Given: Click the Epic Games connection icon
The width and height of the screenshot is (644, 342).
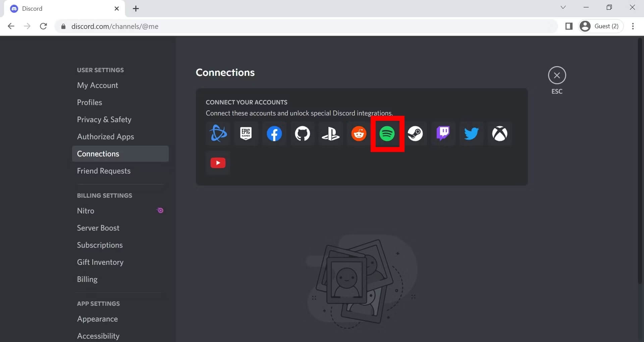Looking at the screenshot, I should [x=246, y=134].
